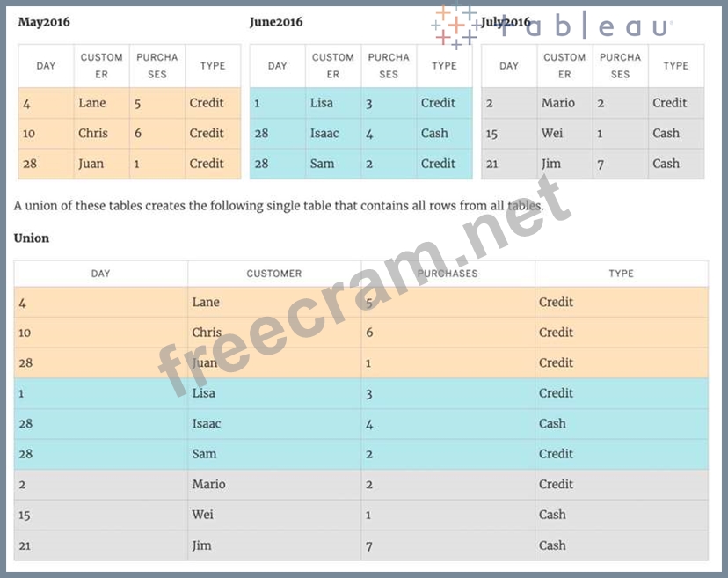Click the Jim cell in Union table

[202, 545]
